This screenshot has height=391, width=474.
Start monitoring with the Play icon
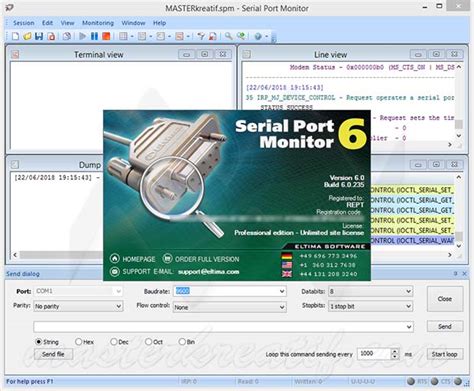click(x=83, y=36)
